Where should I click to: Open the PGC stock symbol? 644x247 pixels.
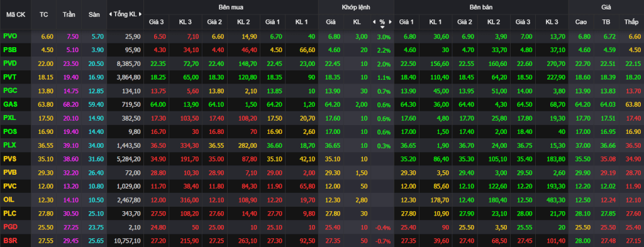[10, 91]
